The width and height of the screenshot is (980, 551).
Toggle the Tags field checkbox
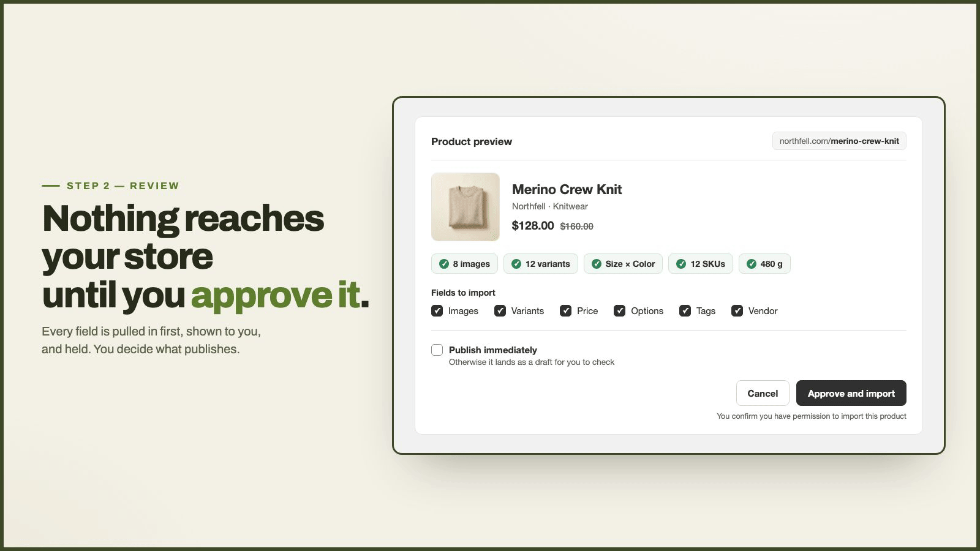click(x=685, y=311)
